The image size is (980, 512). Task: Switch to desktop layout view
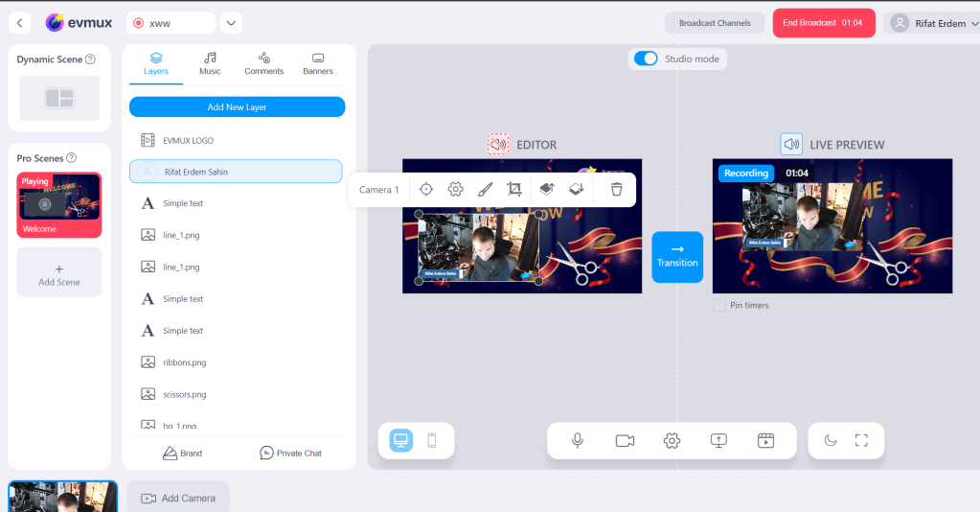coord(400,441)
